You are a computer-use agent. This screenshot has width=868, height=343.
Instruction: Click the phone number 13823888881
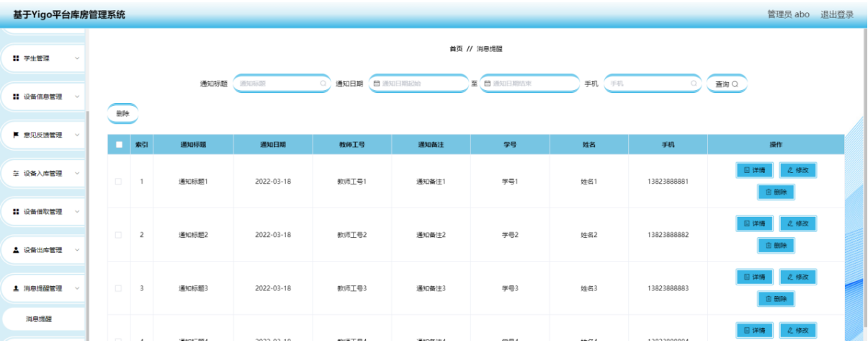click(668, 182)
